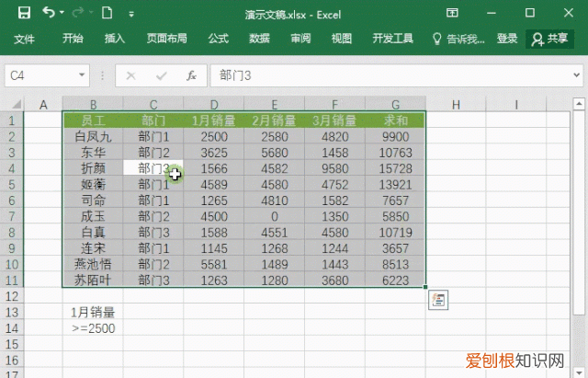Screen dimensions: 588x378
Task: Click header cell 求和
Action: point(395,120)
